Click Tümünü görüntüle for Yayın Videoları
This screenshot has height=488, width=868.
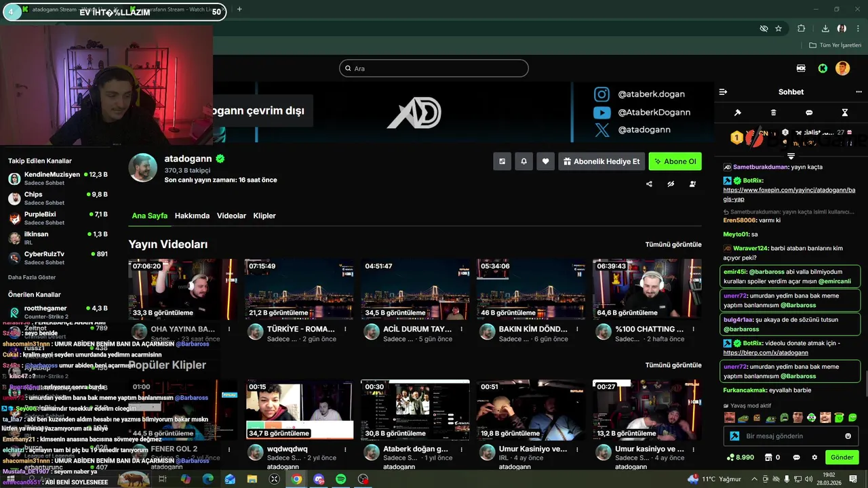click(x=673, y=244)
